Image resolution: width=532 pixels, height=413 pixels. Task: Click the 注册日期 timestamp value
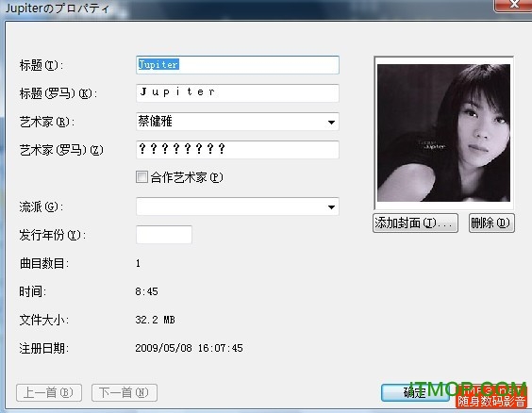click(x=189, y=348)
